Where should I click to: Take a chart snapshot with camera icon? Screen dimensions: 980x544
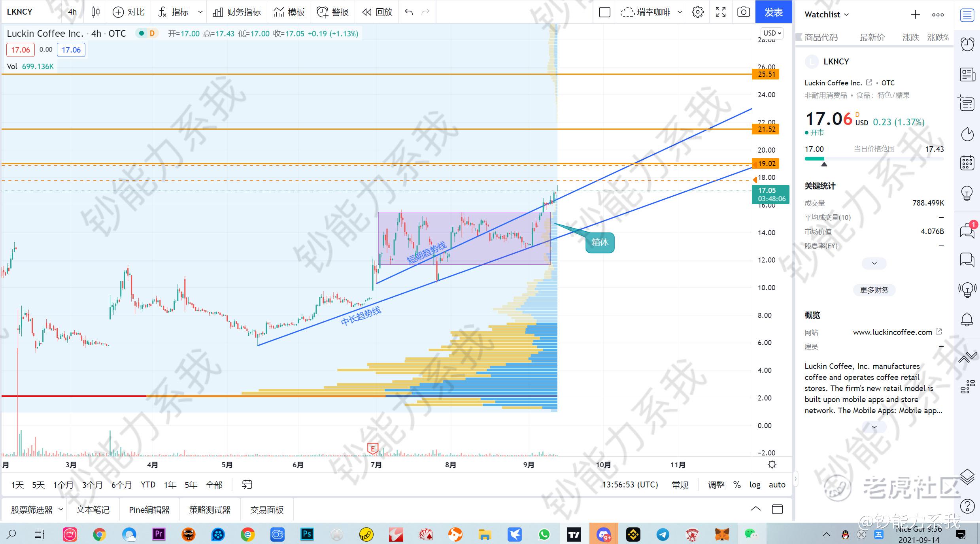coord(743,12)
